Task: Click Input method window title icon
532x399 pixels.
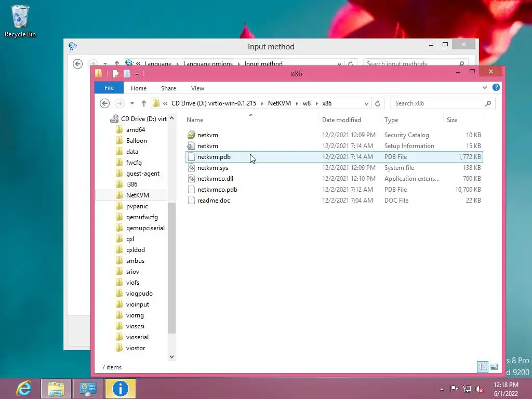Action: 73,46
